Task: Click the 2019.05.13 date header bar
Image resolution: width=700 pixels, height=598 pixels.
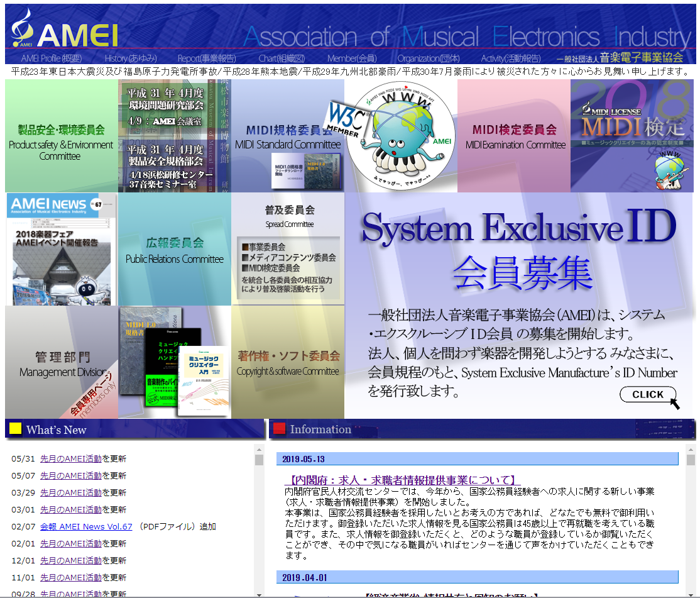Action: (x=477, y=458)
